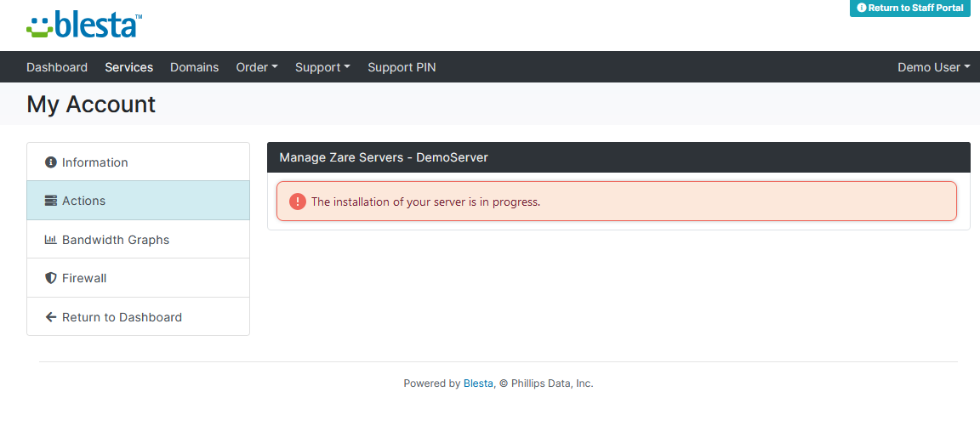Click the bar chart icon beside Bandwidth Graphs
Image resolution: width=980 pixels, height=426 pixels.
51,240
